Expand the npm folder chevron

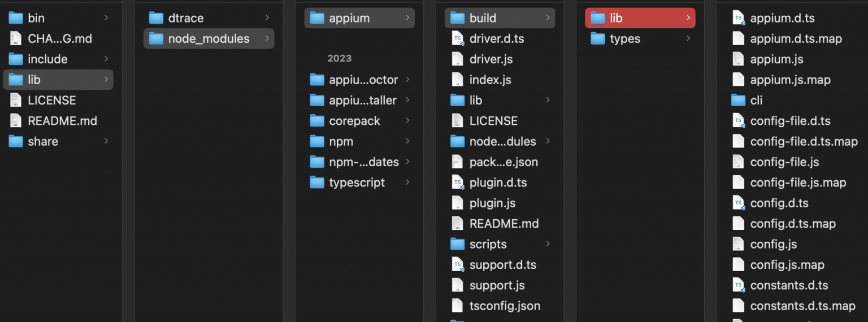(x=407, y=141)
